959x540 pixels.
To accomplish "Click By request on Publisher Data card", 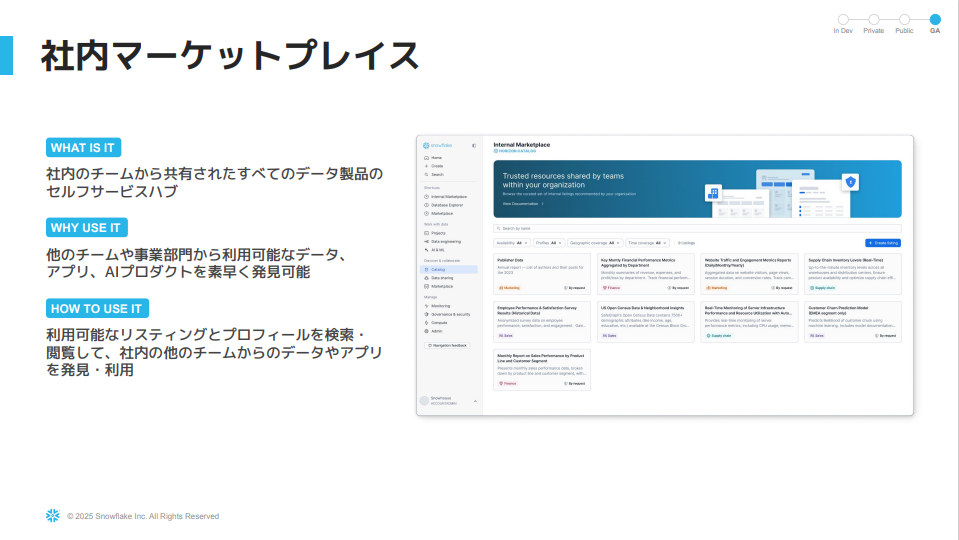I will tap(575, 287).
